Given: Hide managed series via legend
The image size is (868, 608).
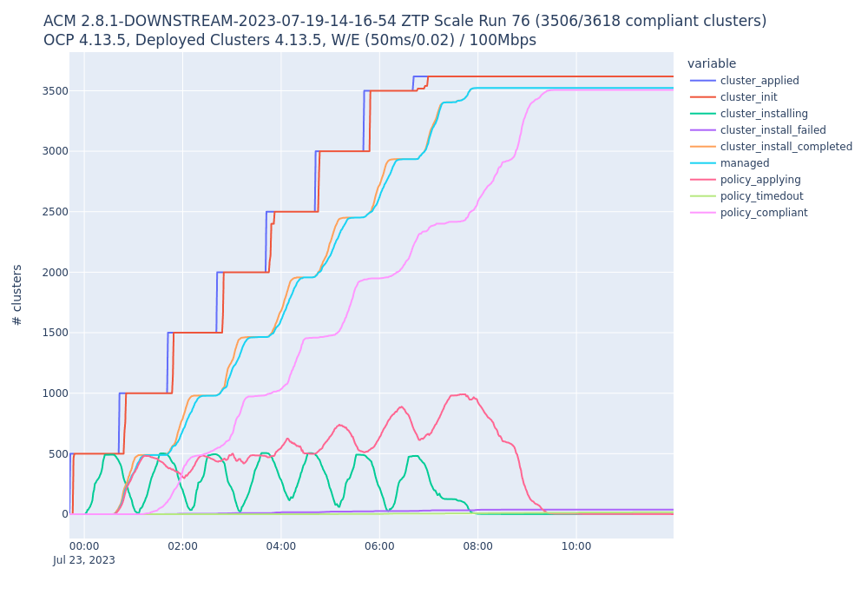Looking at the screenshot, I should pyautogui.click(x=730, y=163).
